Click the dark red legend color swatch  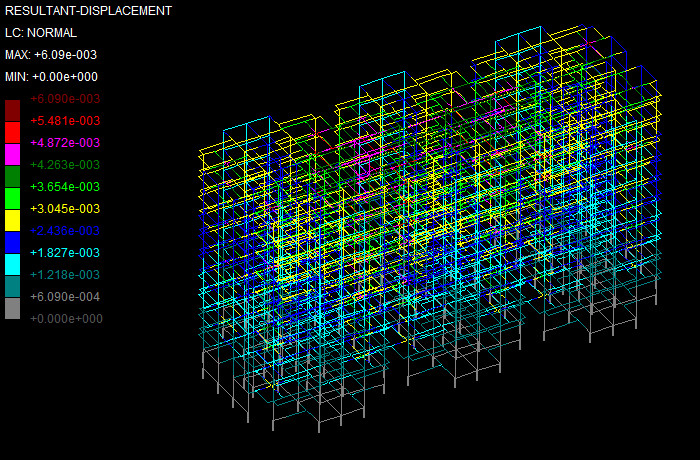(12, 110)
